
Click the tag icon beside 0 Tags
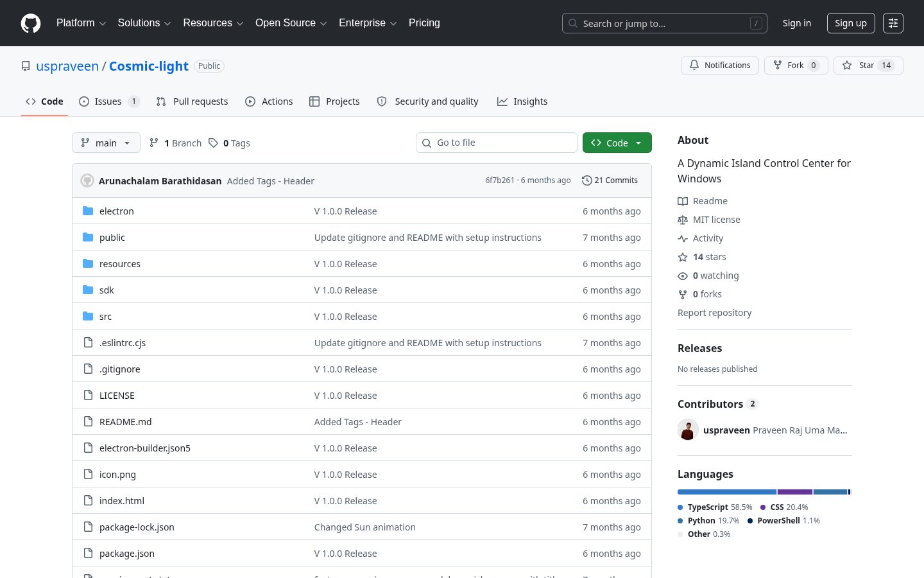213,143
